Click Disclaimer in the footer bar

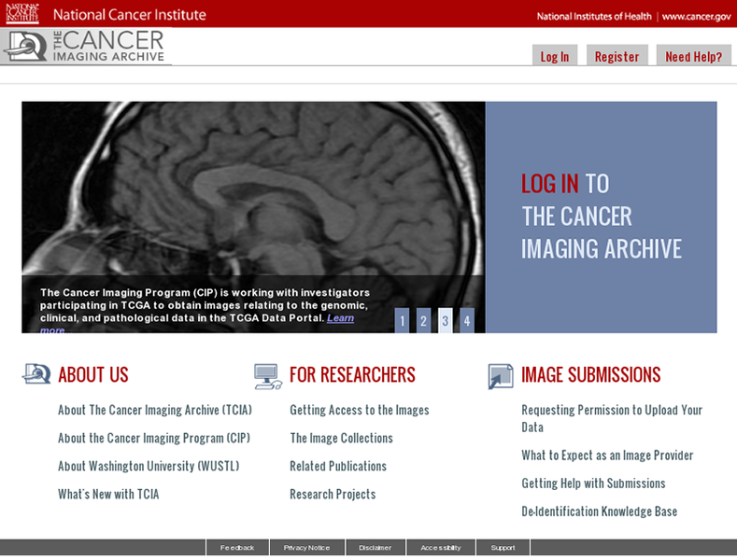[x=376, y=547]
